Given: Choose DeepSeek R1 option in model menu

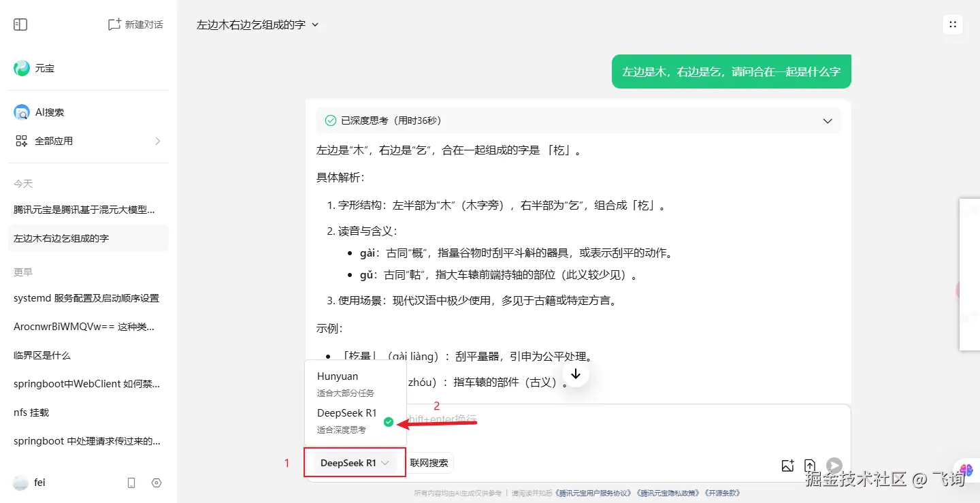Looking at the screenshot, I should pos(355,421).
